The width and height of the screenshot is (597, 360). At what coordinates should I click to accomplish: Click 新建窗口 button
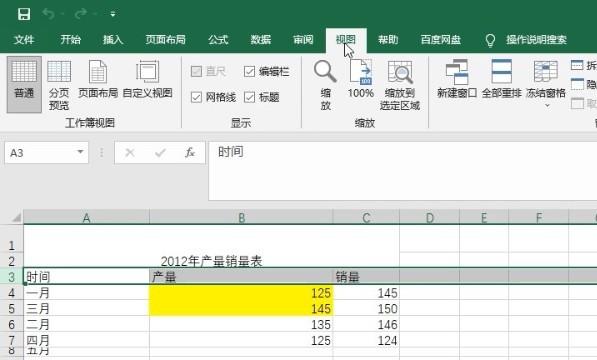pyautogui.click(x=457, y=79)
